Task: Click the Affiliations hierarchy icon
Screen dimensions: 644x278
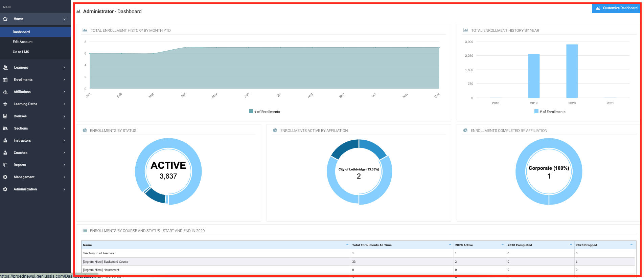Action: 5,92
